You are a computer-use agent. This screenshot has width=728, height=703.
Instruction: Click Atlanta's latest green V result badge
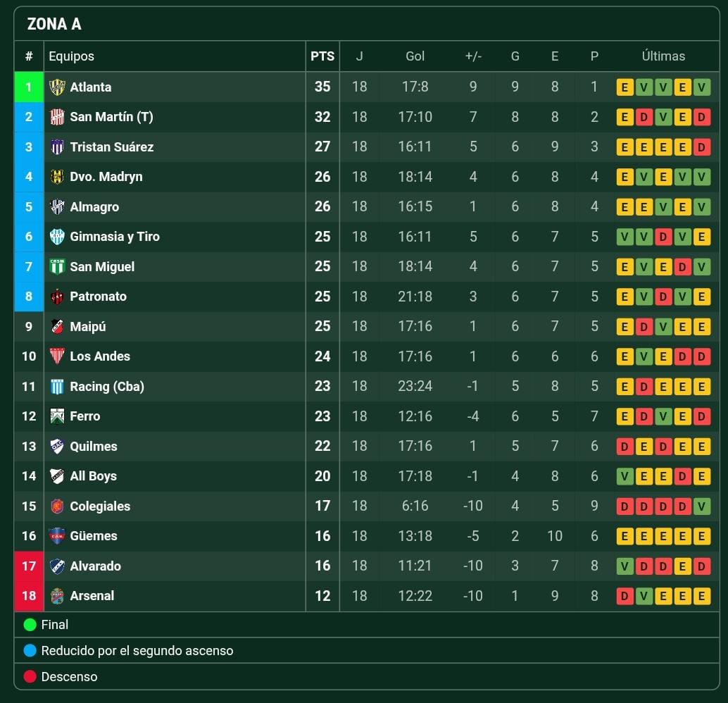[x=701, y=87]
